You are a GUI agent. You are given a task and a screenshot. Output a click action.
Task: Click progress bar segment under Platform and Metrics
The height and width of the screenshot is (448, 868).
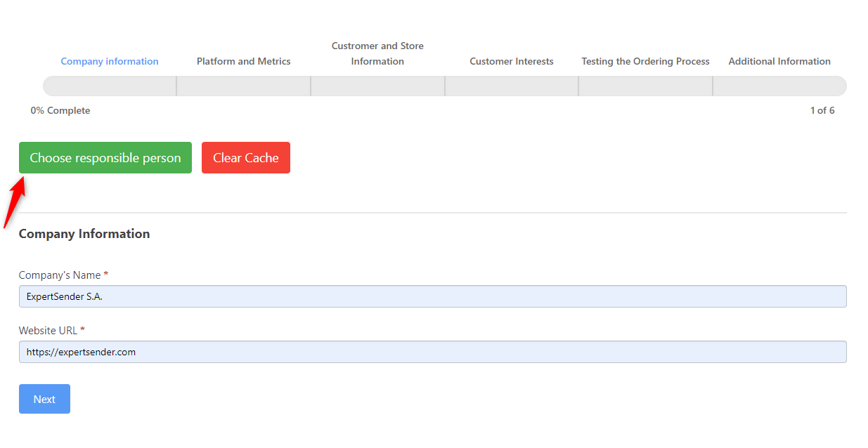pyautogui.click(x=243, y=86)
